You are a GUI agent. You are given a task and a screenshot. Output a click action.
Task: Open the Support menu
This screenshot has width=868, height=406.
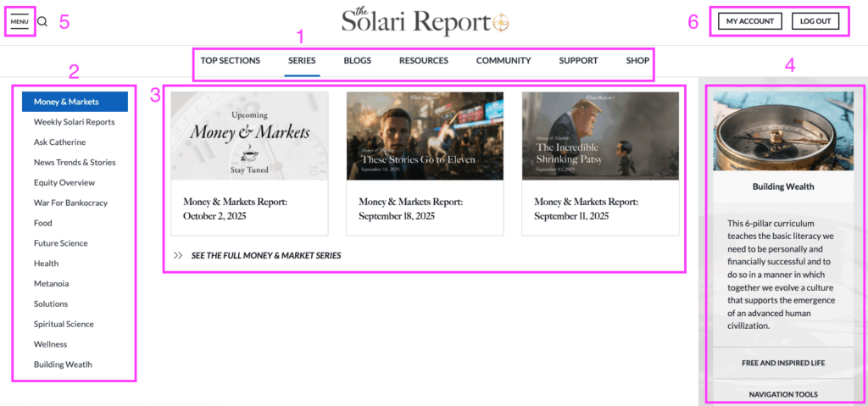point(578,61)
